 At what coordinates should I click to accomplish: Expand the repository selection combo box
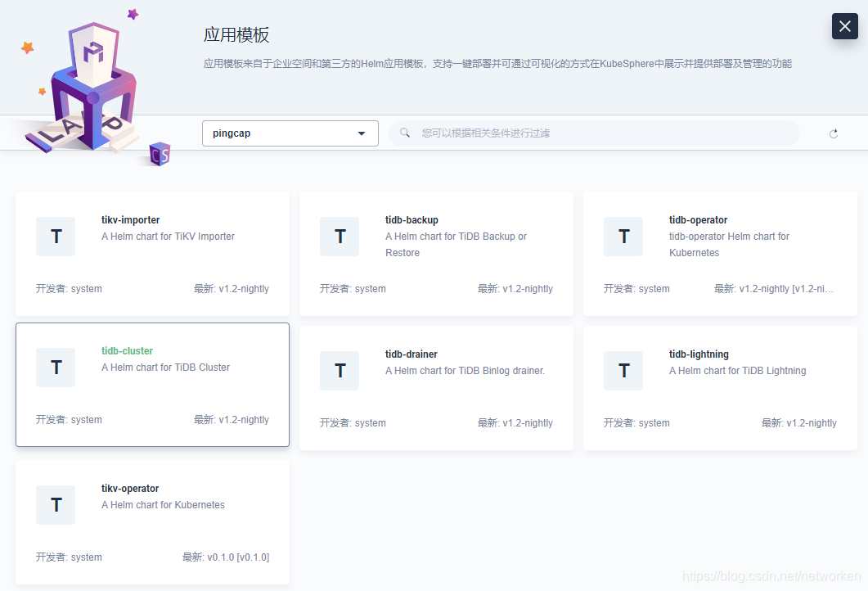[290, 133]
